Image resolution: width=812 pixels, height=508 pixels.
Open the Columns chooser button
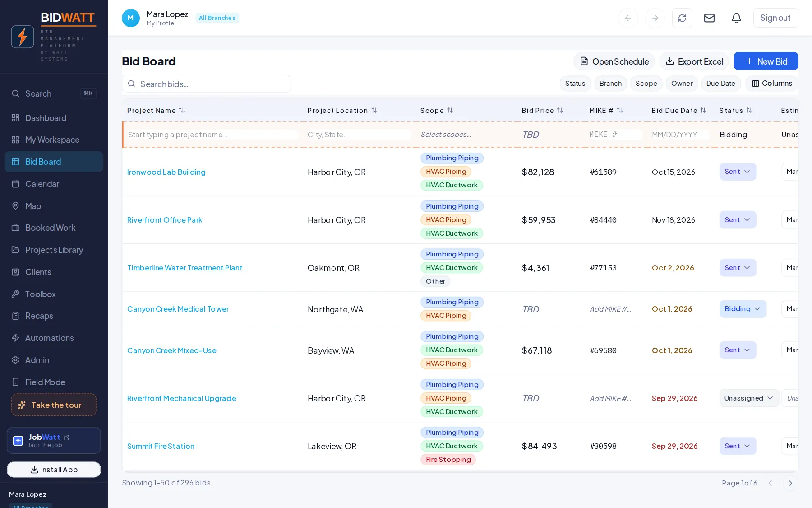pos(772,84)
